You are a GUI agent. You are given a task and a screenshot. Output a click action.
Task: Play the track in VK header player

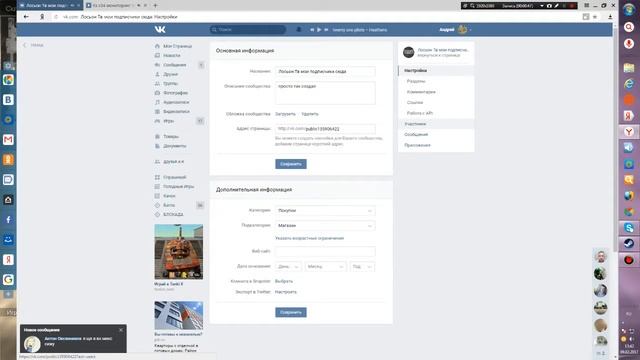coord(319,30)
